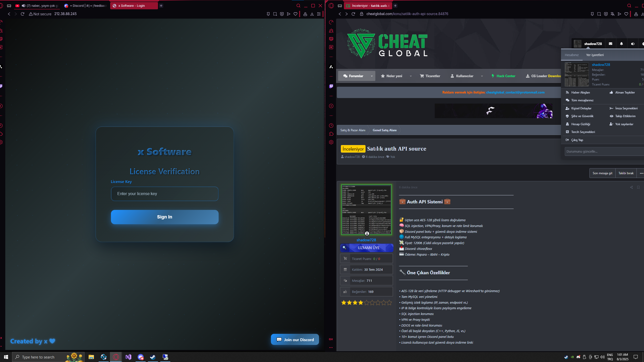Image resolution: width=644 pixels, height=362 pixels.
Task: Expand the Forumlar dropdown arrow
Action: click(x=372, y=76)
